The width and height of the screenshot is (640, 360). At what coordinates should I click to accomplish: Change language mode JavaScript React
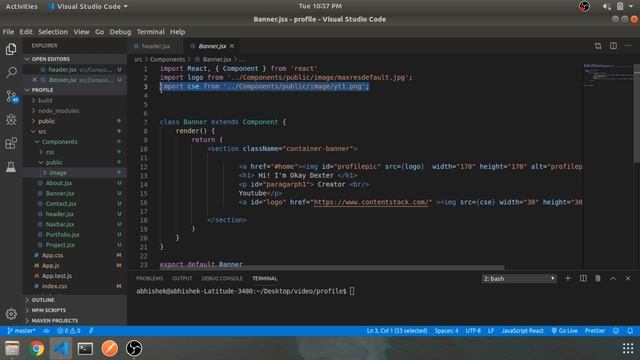[x=522, y=331]
